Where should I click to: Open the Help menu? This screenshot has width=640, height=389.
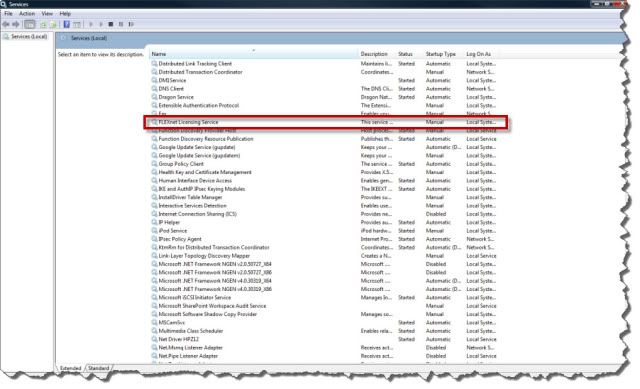pyautogui.click(x=65, y=13)
